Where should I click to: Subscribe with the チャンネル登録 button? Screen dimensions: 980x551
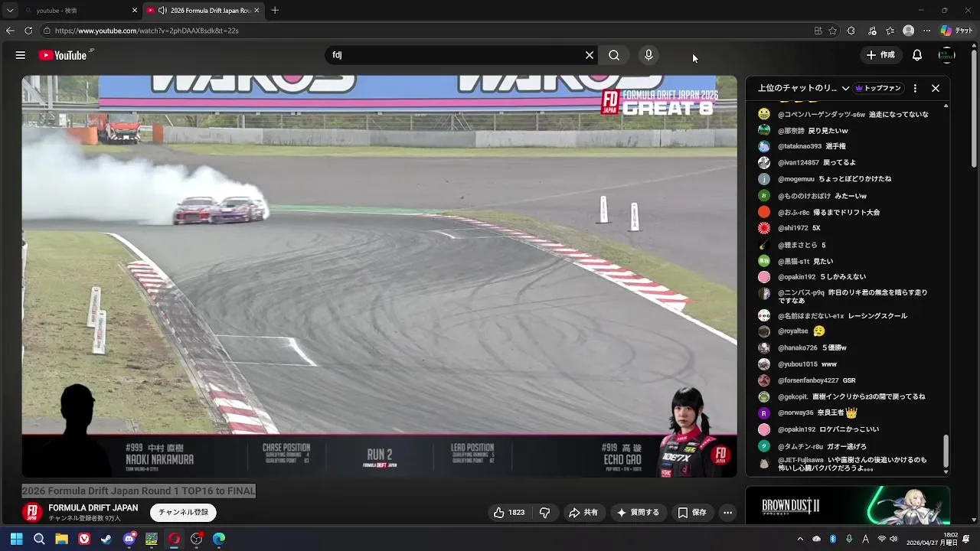[183, 512]
